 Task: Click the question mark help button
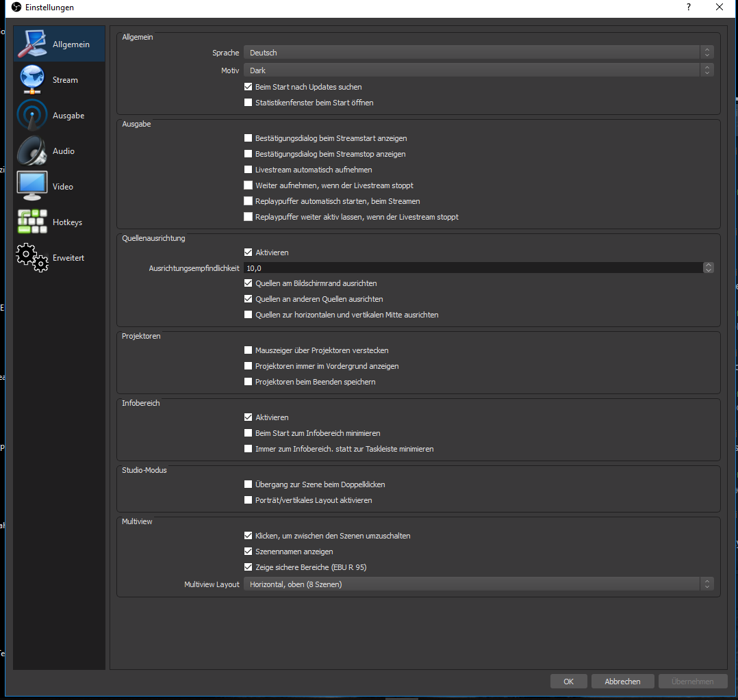[689, 7]
